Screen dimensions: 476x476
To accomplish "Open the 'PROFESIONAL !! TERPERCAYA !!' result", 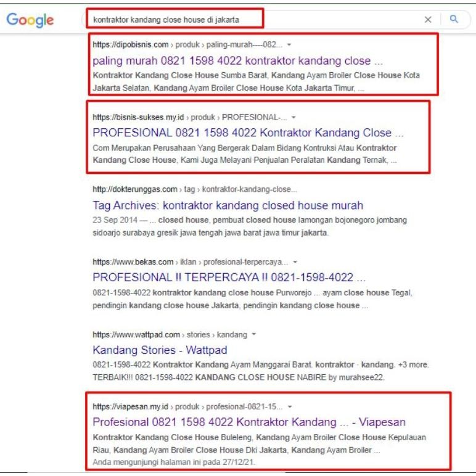I will click(229, 277).
